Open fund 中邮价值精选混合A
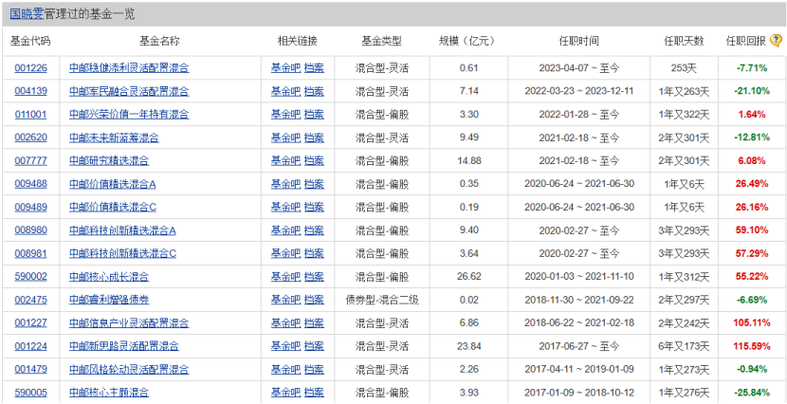Viewport: 787px width, 404px height. (x=112, y=184)
